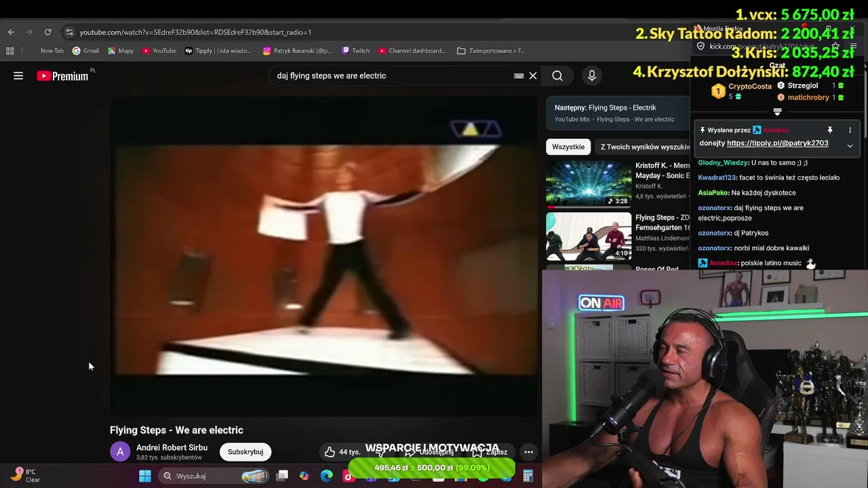Screen dimensions: 868x488
Task: Open Microsoft Edge from the taskbar
Action: [x=326, y=476]
